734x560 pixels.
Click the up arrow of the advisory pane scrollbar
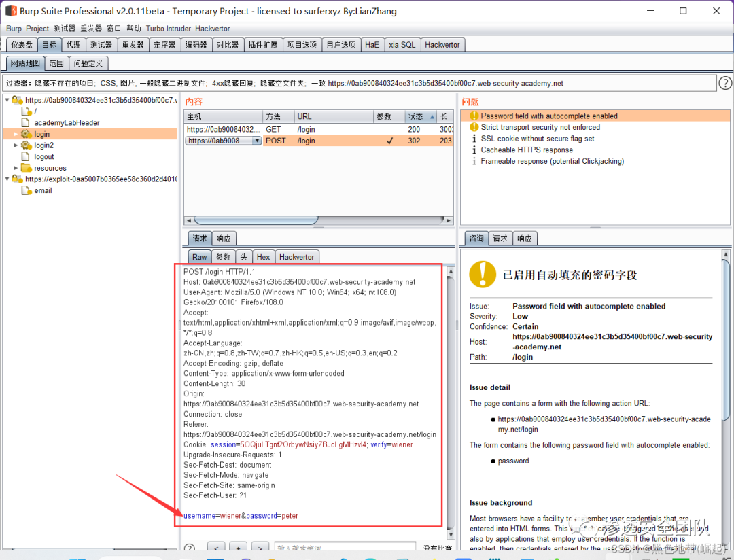pos(726,254)
